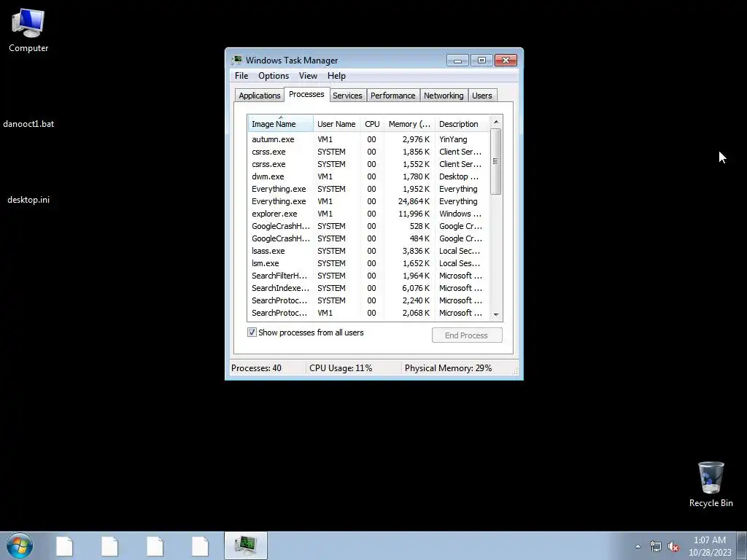This screenshot has width=747, height=560.
Task: Select the fourth blank file taskbar icon
Action: pos(200,546)
